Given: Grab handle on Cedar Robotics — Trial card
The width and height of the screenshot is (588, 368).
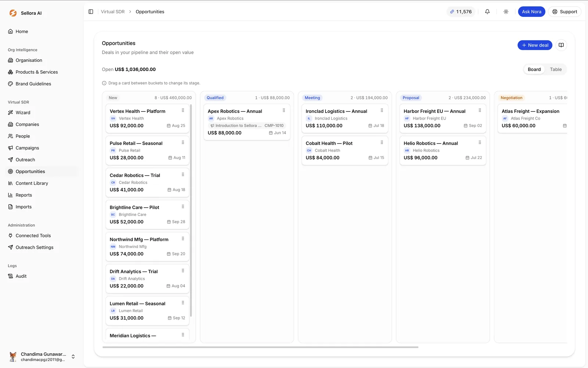Looking at the screenshot, I should pos(183,174).
